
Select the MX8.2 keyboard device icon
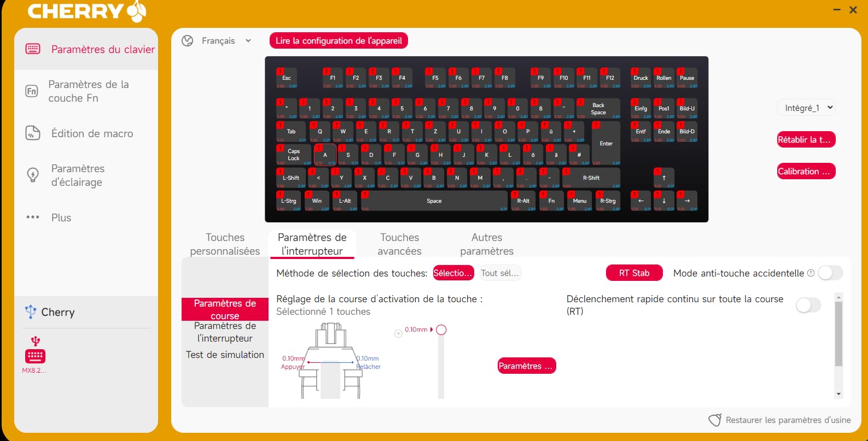tap(35, 356)
